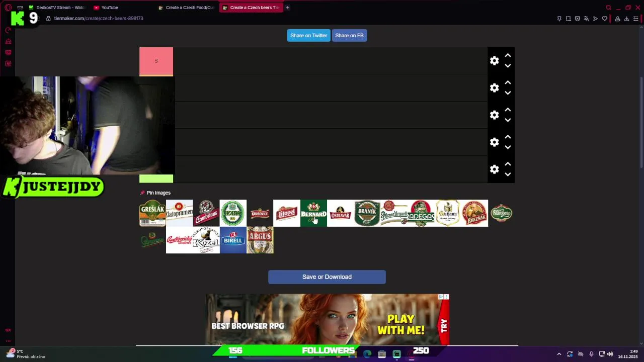644x362 pixels.
Task: Open the browser easy setup menu icon
Action: point(635,19)
